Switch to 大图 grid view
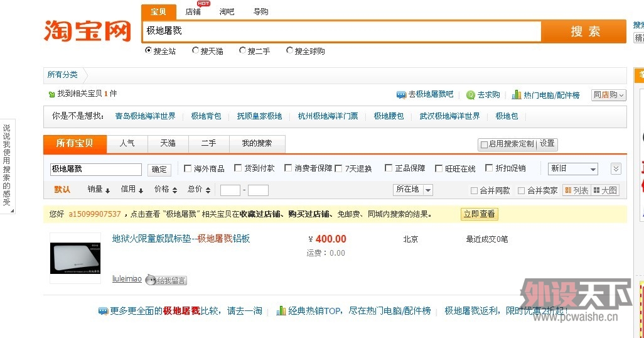Image resolution: width=644 pixels, height=338 pixels. (605, 190)
